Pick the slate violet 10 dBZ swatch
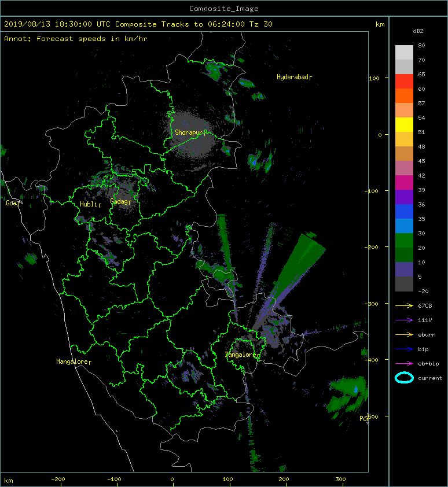Screen dimensions: 448x487 click(404, 269)
